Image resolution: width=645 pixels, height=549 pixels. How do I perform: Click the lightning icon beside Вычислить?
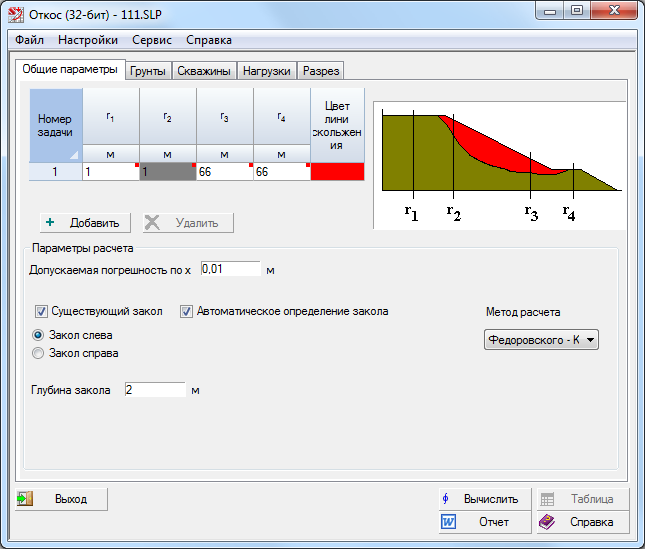[x=447, y=499]
